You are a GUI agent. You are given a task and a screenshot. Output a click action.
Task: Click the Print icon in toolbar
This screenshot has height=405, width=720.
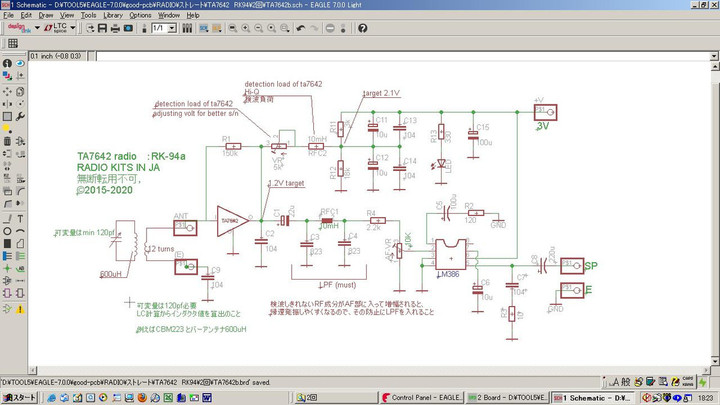coord(114,28)
